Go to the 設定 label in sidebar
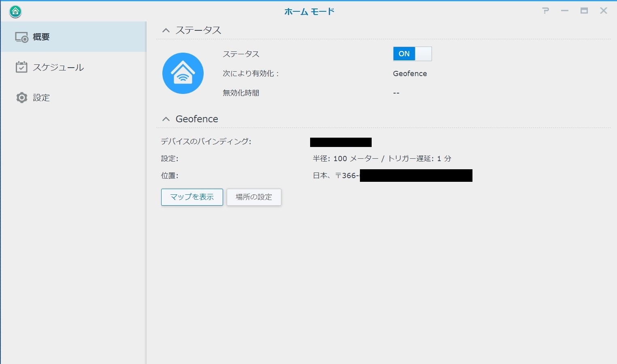This screenshot has height=364, width=617. (41, 98)
